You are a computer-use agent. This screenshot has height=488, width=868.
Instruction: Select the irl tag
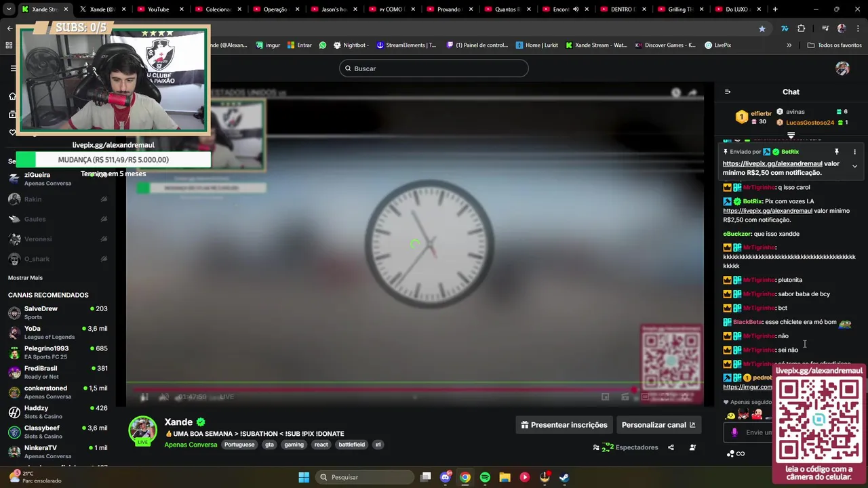click(378, 445)
